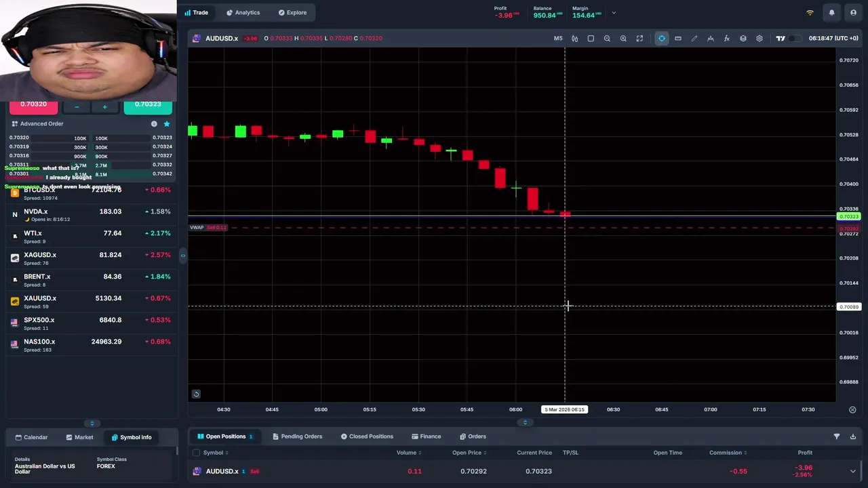Reset chart view icon
Screen dimensions: 868x488
(x=196, y=394)
